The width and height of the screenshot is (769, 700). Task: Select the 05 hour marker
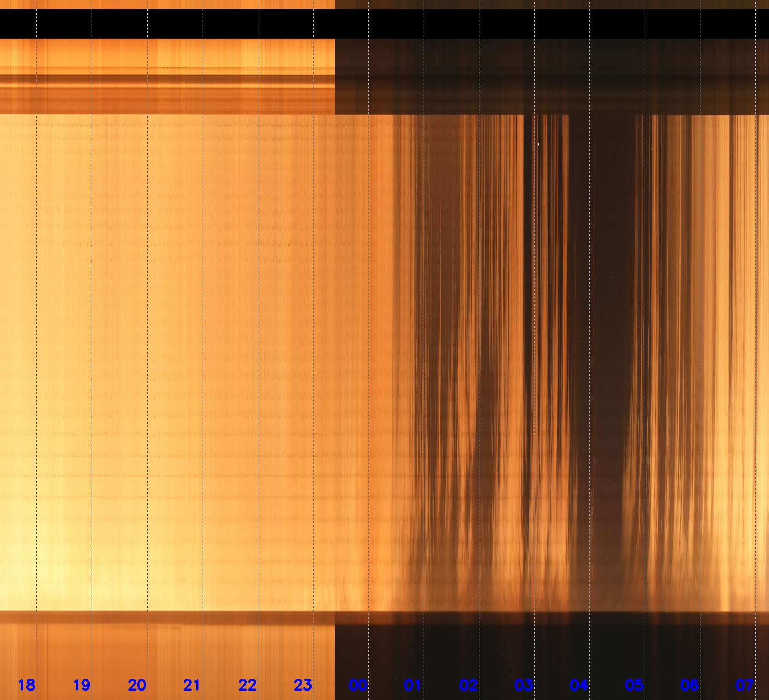pyautogui.click(x=634, y=685)
